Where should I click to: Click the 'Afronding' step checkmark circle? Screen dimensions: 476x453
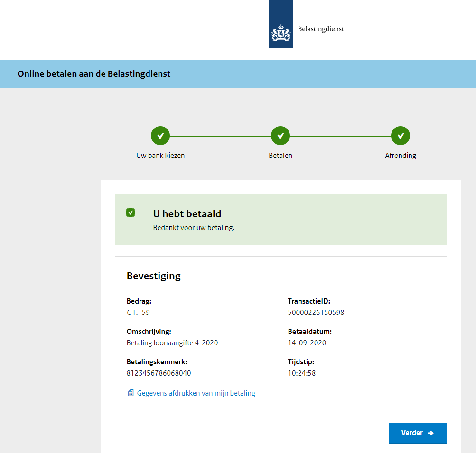(x=401, y=136)
